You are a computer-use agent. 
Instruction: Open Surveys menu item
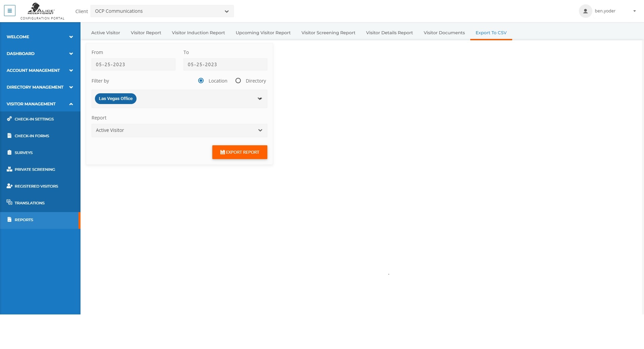(x=40, y=153)
